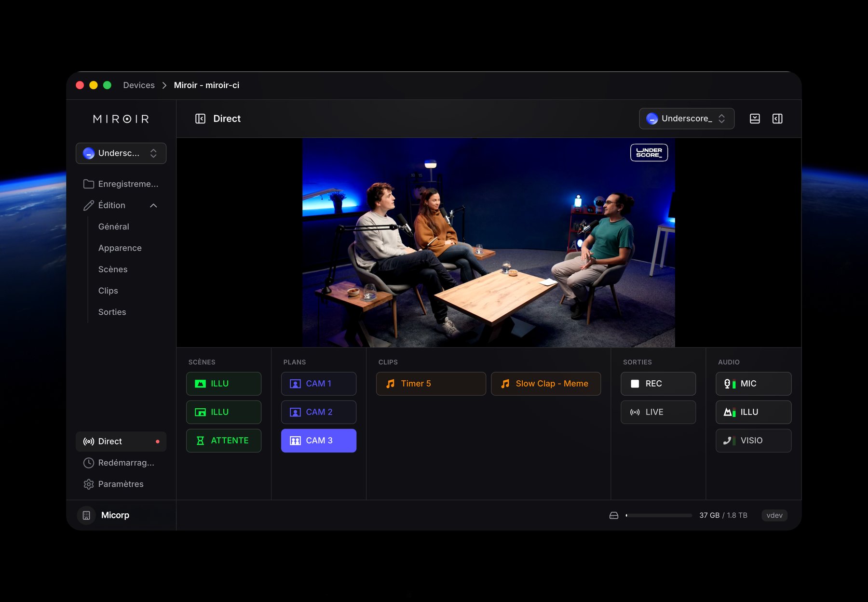868x602 pixels.
Task: Click the ILLU mountain icon under Audio
Action: pyautogui.click(x=729, y=412)
